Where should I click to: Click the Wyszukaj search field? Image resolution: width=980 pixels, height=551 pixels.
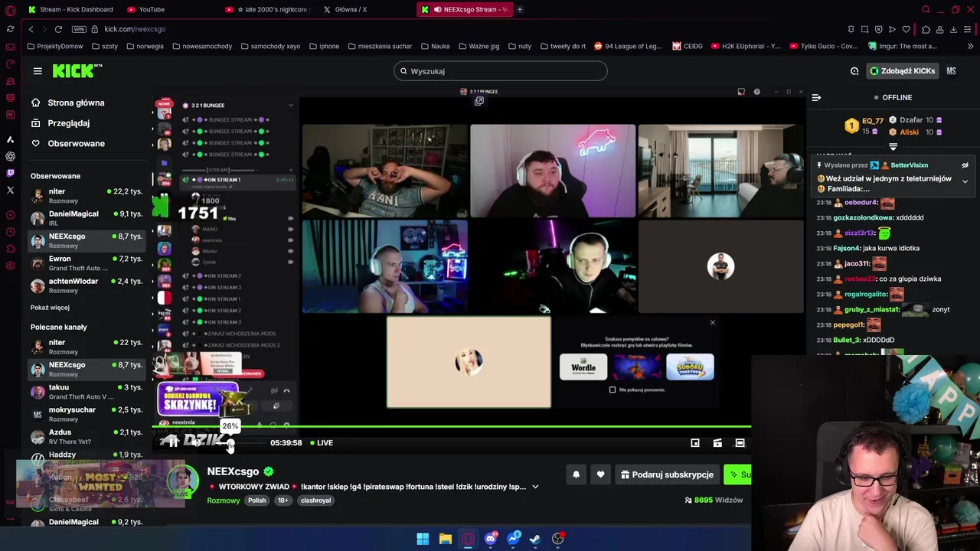coord(501,71)
